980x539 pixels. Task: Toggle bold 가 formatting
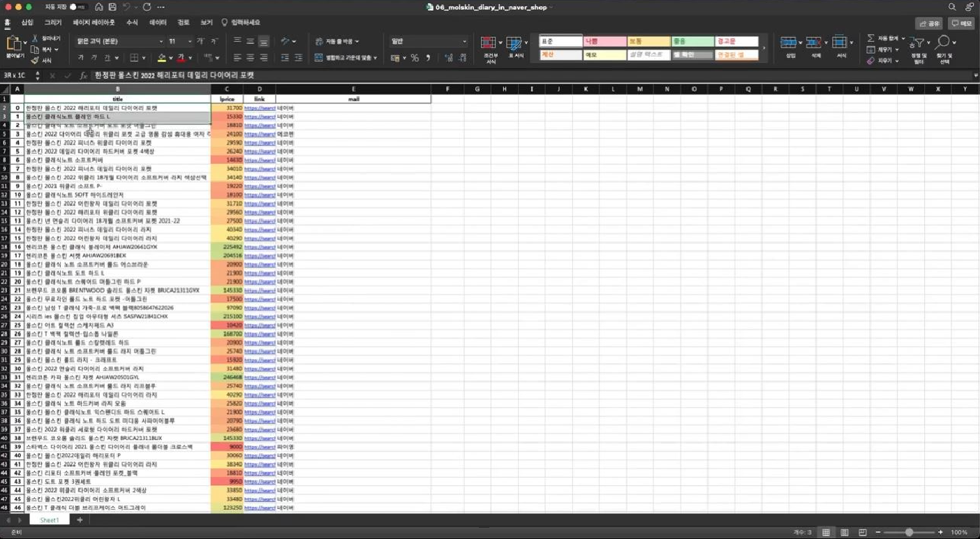pyautogui.click(x=81, y=58)
